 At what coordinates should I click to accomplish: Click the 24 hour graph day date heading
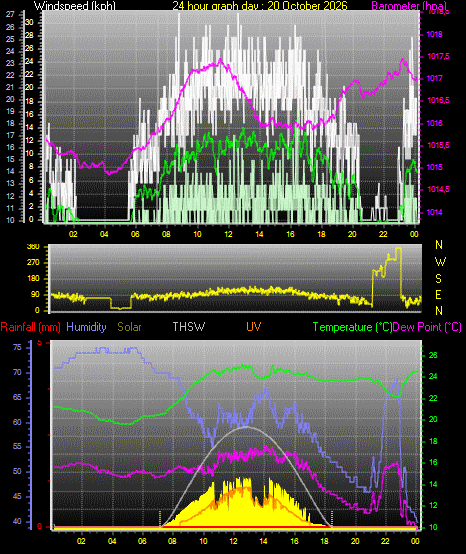coord(260,6)
